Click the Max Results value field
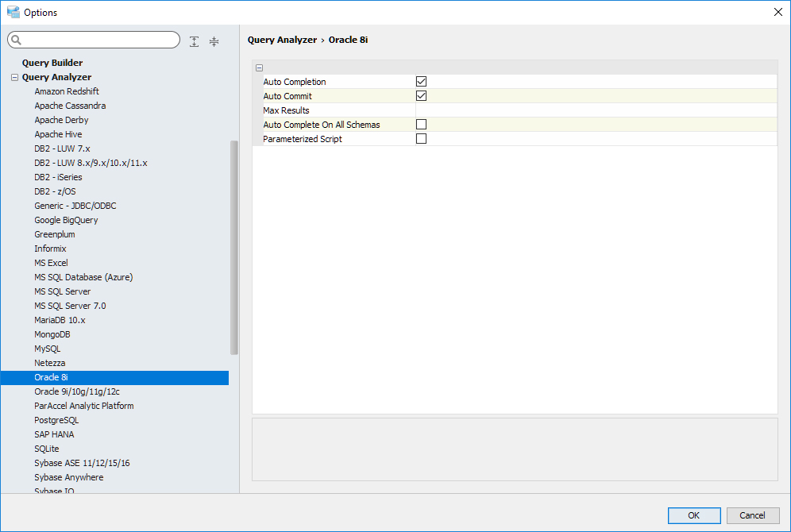 tap(596, 110)
